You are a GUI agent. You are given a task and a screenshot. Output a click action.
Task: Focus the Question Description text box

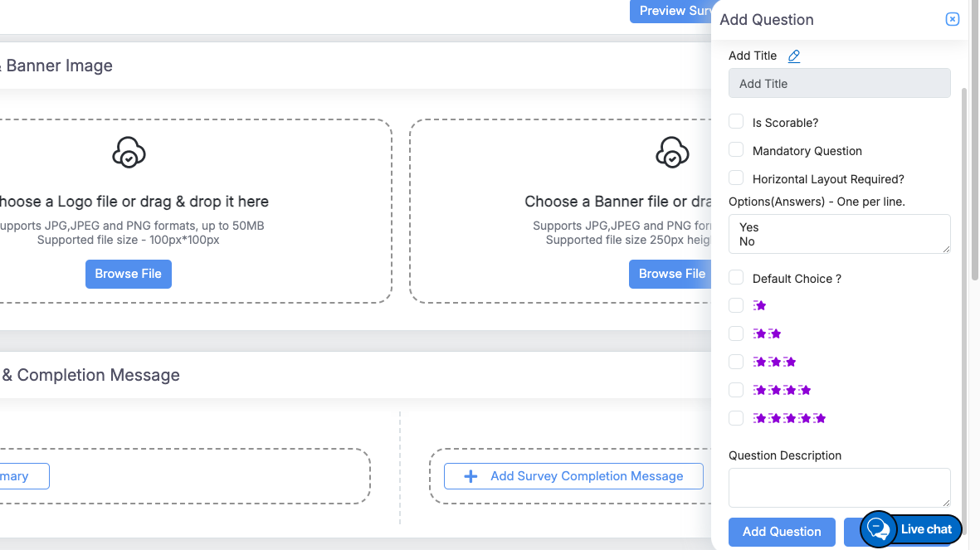click(839, 487)
